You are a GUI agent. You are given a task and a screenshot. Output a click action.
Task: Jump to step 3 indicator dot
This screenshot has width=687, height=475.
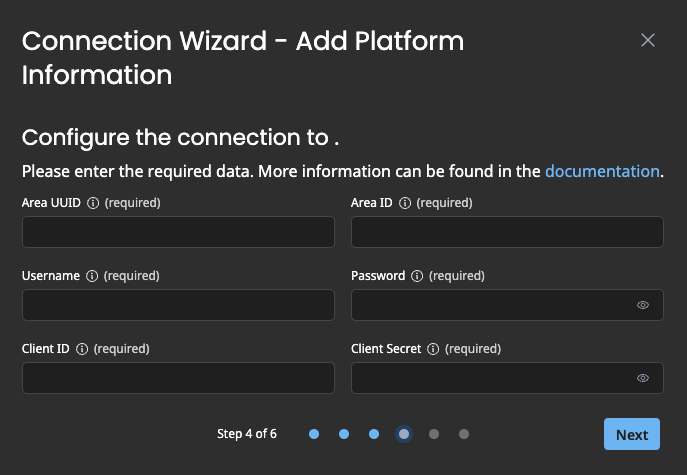374,434
